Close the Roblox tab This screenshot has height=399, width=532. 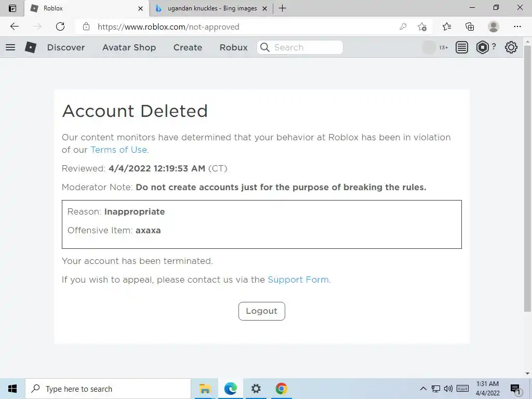coord(140,8)
